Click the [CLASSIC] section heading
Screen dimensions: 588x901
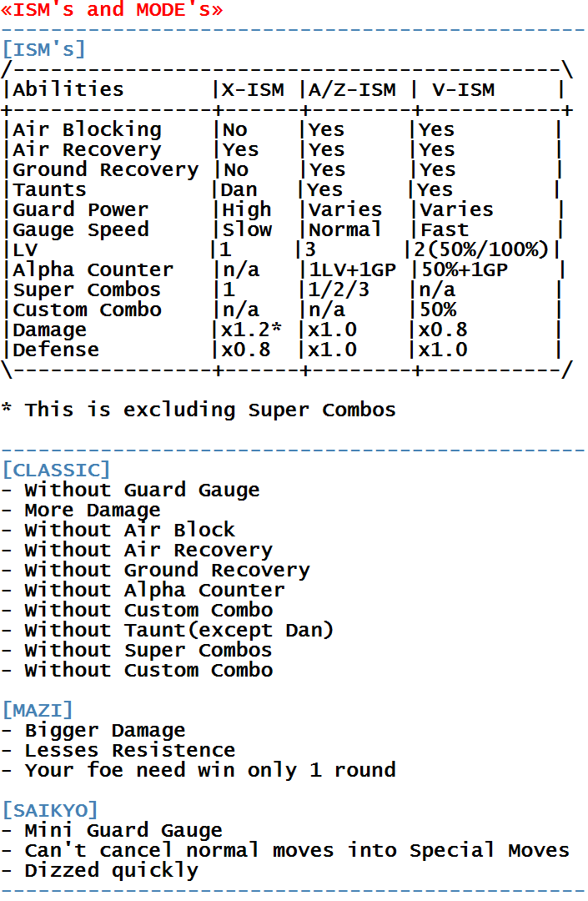coord(56,470)
